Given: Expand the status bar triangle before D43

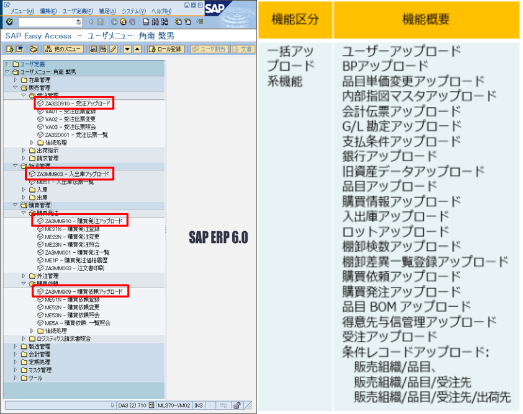Looking at the screenshot, I should coord(112,405).
